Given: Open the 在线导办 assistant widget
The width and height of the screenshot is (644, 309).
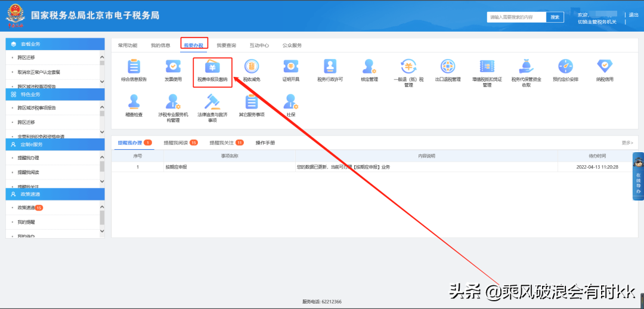Looking at the screenshot, I should coord(638,177).
